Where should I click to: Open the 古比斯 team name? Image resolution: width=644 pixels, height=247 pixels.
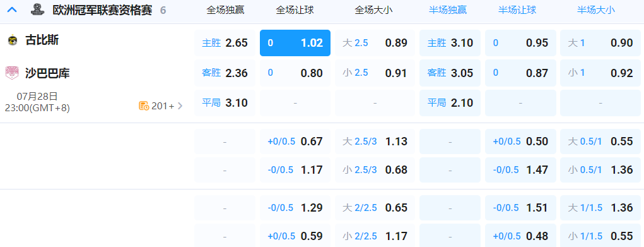[42, 40]
